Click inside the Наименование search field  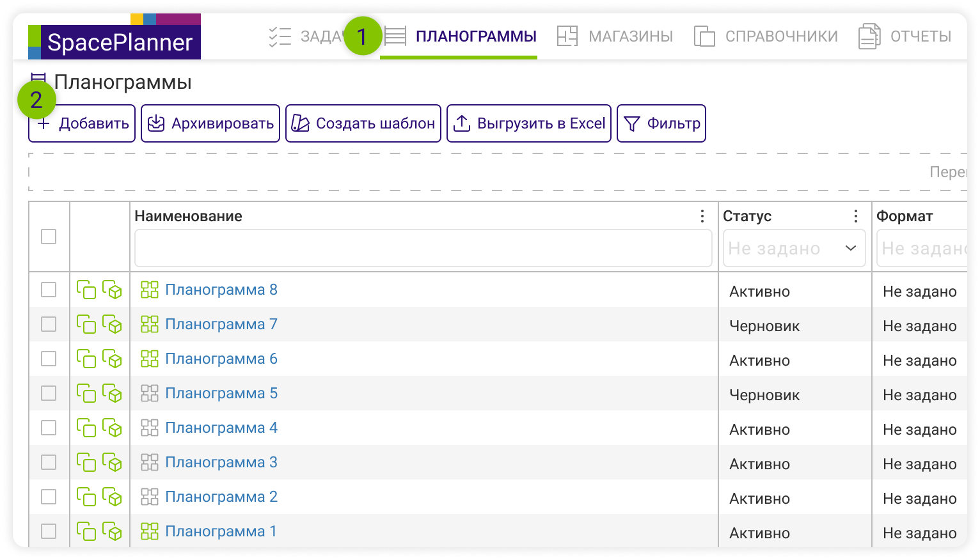tap(422, 248)
